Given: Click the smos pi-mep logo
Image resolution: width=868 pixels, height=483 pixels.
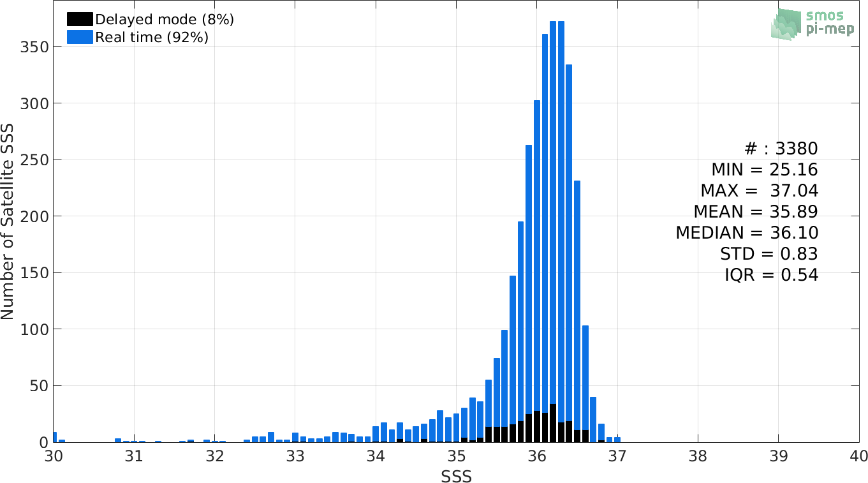Looking at the screenshot, I should click(x=813, y=24).
